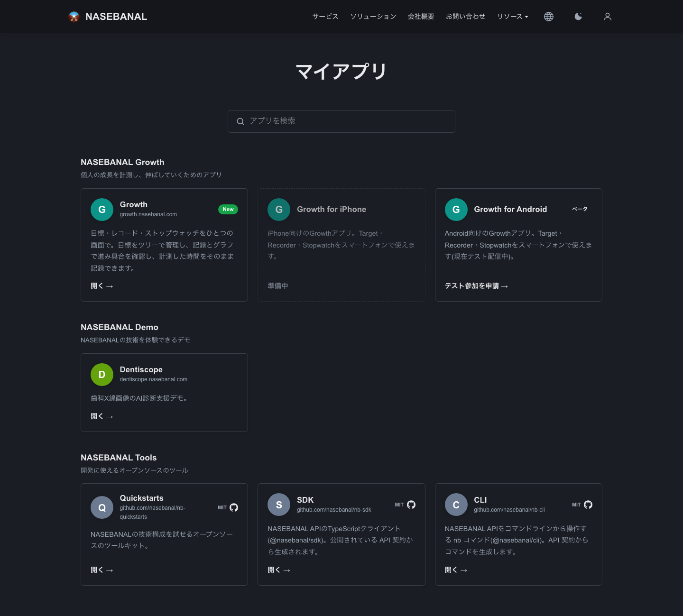This screenshot has width=683, height=616.
Task: Click growth.nasebanal.com URL text
Action: click(x=148, y=214)
